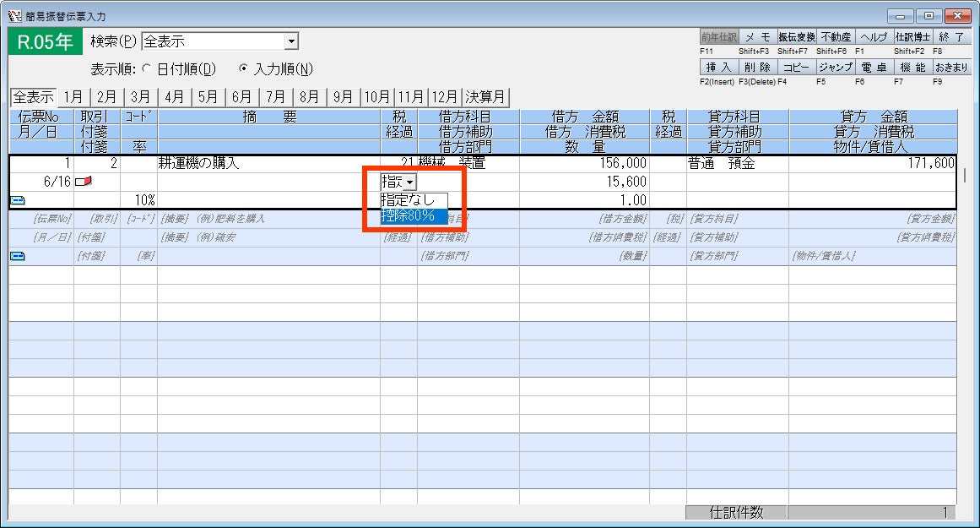Click the 10% rate cell
The height and width of the screenshot is (528, 980).
(x=138, y=200)
